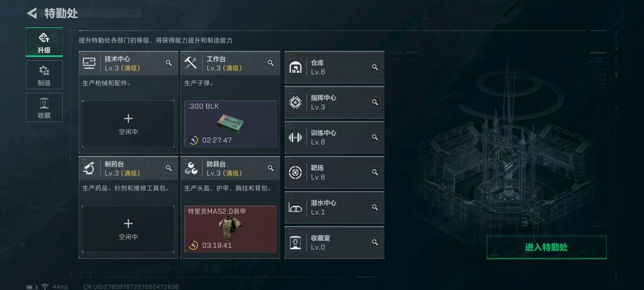Viewport: 644px width, 290px height.
Task: Click the magnifier icon on 收藏室
Action: [374, 242]
